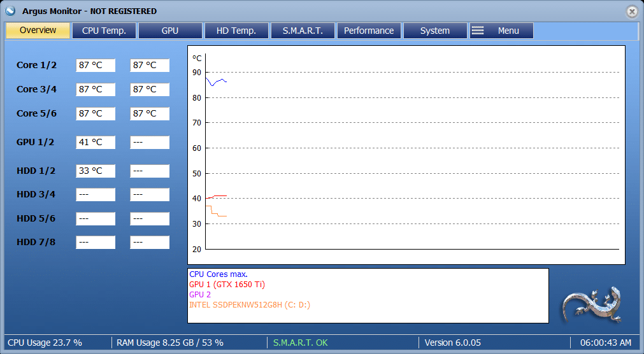
Task: Click the Core 1 temperature field, first in Core 1/2 row
Action: click(96, 66)
